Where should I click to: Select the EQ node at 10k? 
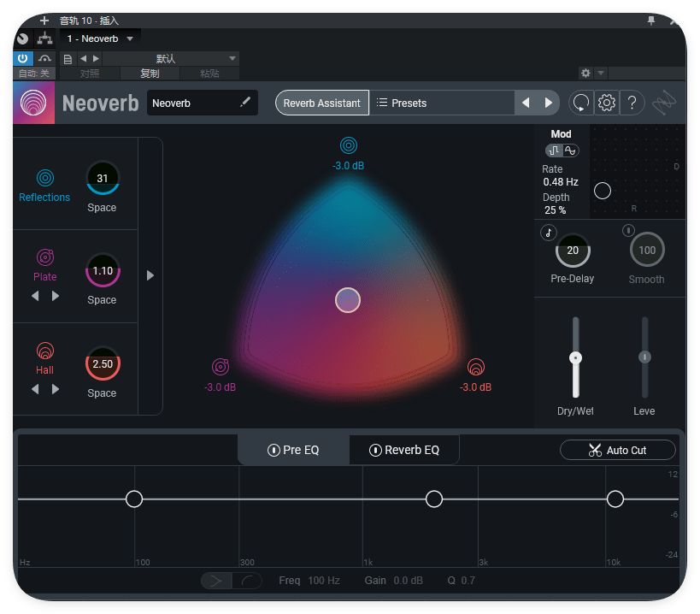click(x=615, y=499)
